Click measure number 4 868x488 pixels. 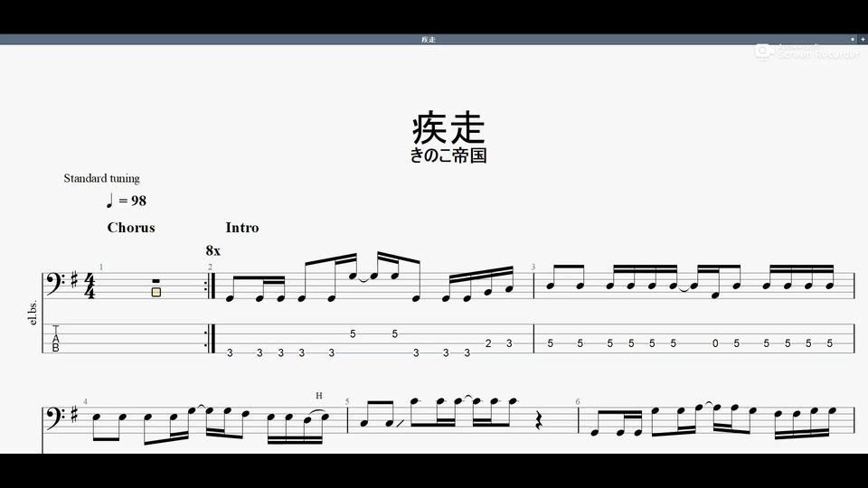click(85, 401)
